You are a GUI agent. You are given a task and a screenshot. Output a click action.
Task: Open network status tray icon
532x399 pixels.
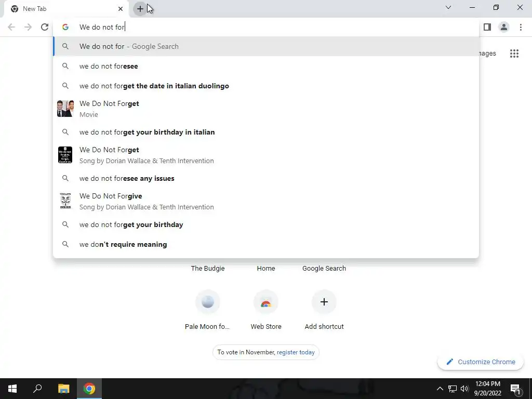pos(453,389)
